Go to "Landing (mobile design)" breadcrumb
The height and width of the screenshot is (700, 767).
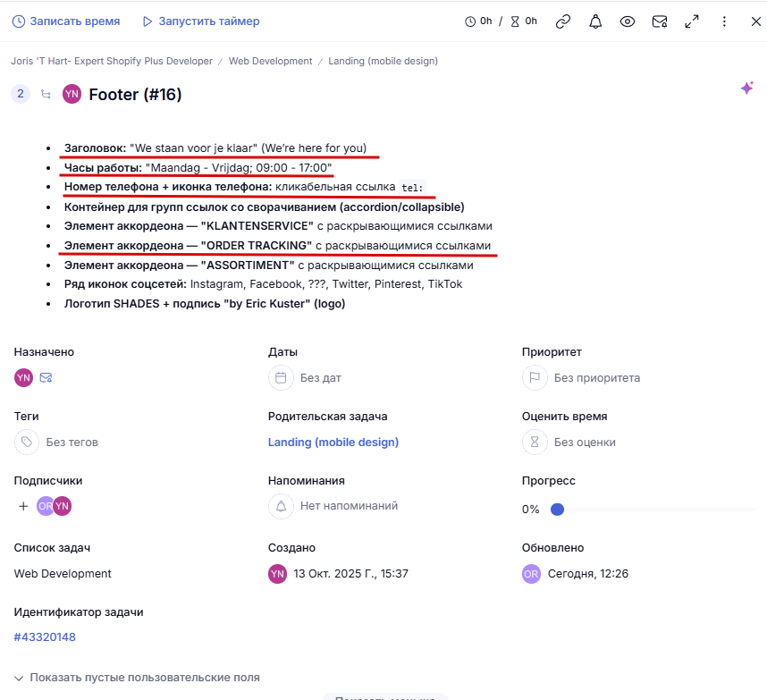[383, 61]
